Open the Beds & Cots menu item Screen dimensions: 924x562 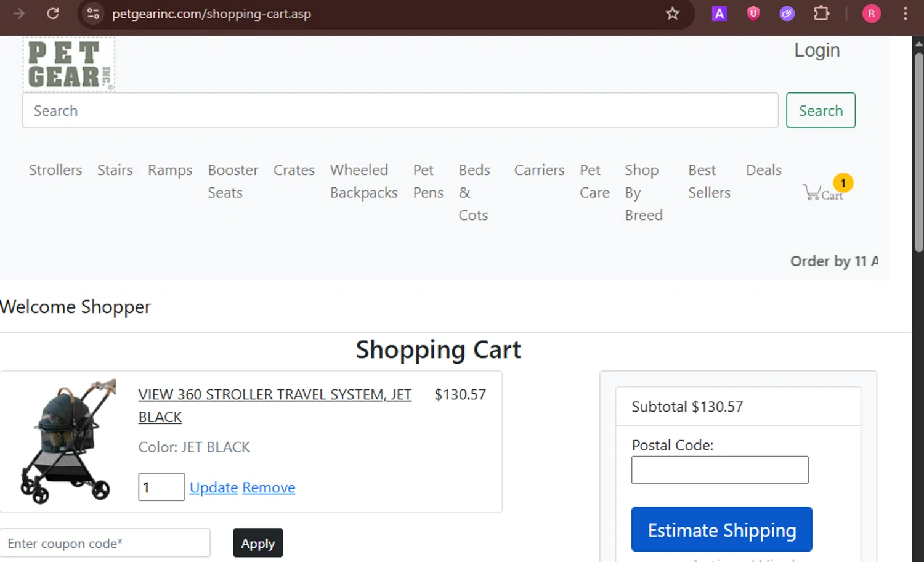[474, 192]
